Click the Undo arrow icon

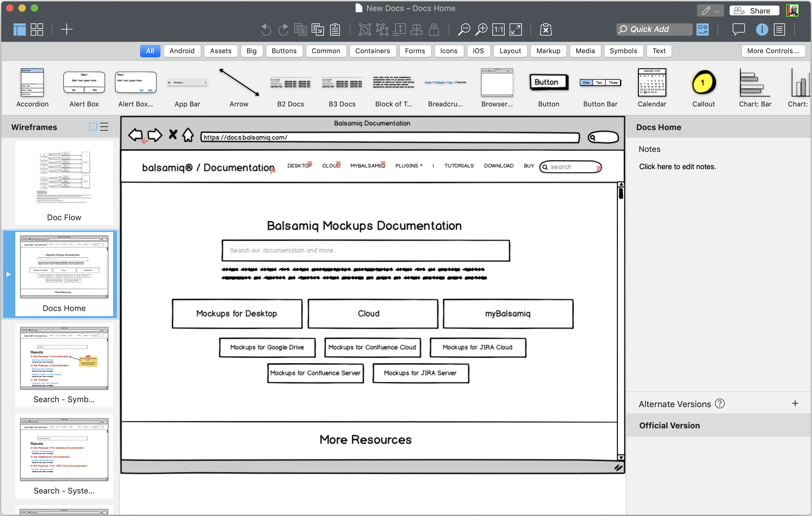coord(266,29)
